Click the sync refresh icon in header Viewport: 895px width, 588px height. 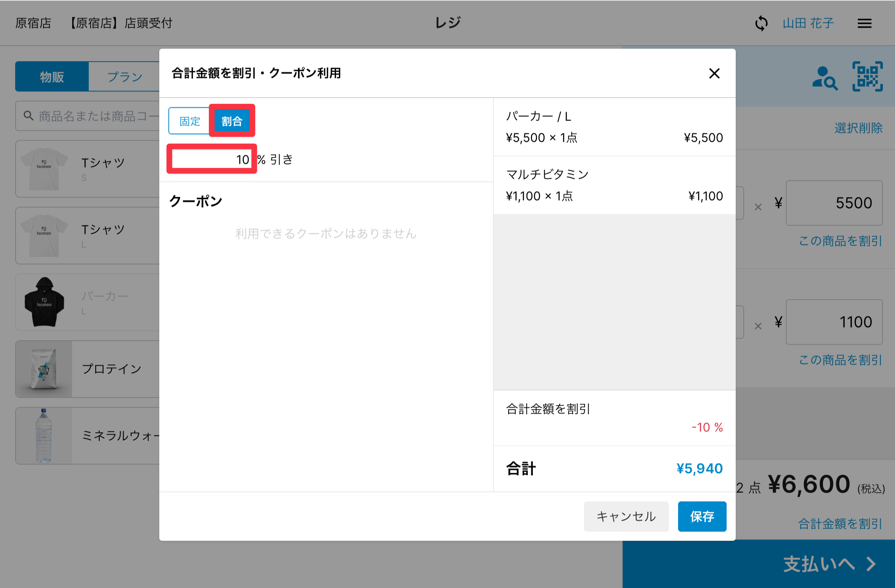coord(761,24)
